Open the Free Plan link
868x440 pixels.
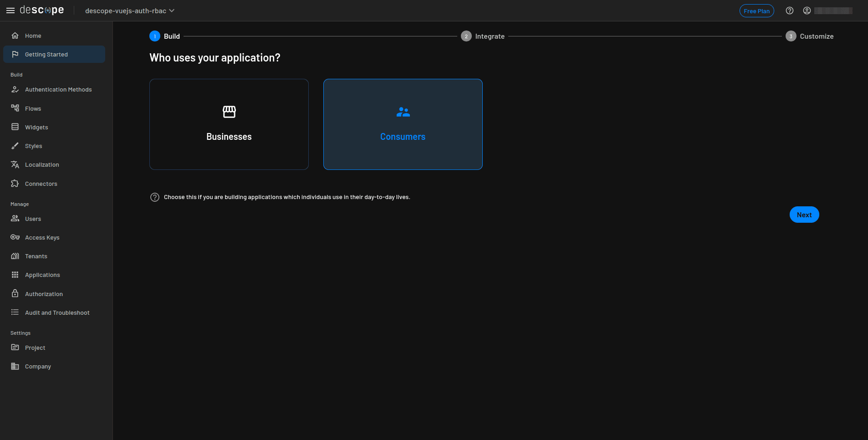tap(757, 10)
